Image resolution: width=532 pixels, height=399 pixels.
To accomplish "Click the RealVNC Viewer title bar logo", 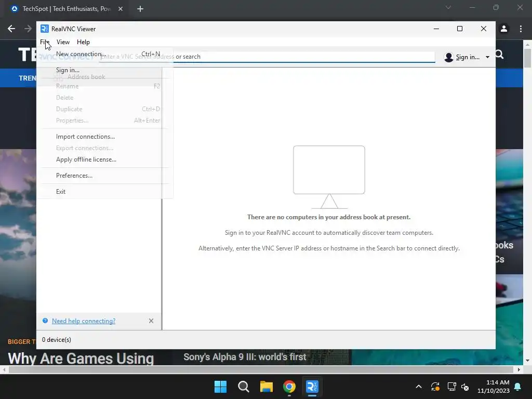I will click(x=45, y=29).
